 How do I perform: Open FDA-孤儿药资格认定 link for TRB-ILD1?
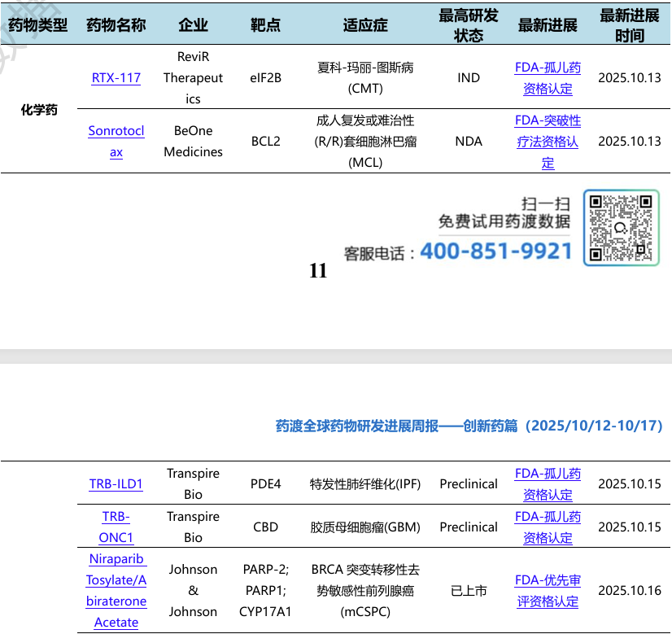pyautogui.click(x=548, y=484)
